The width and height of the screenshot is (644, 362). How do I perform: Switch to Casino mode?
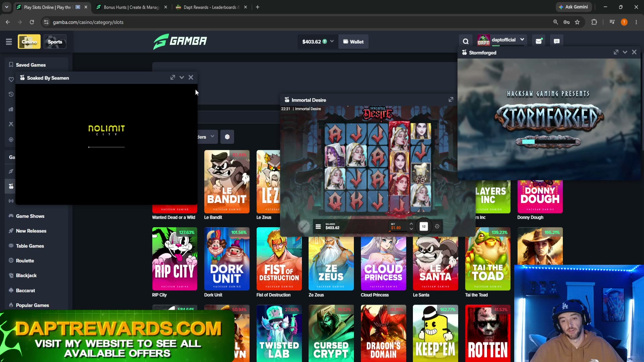[x=29, y=42]
